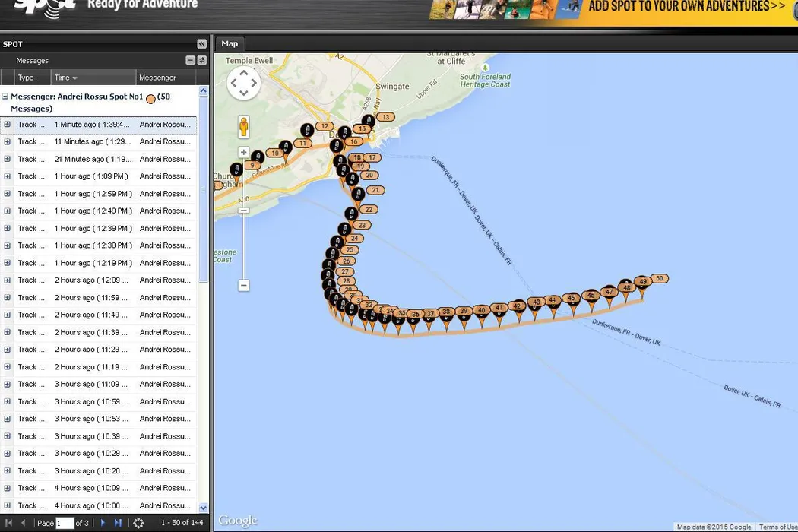Image resolution: width=798 pixels, height=532 pixels.
Task: Sort messages by the Time column
Action: [65, 78]
